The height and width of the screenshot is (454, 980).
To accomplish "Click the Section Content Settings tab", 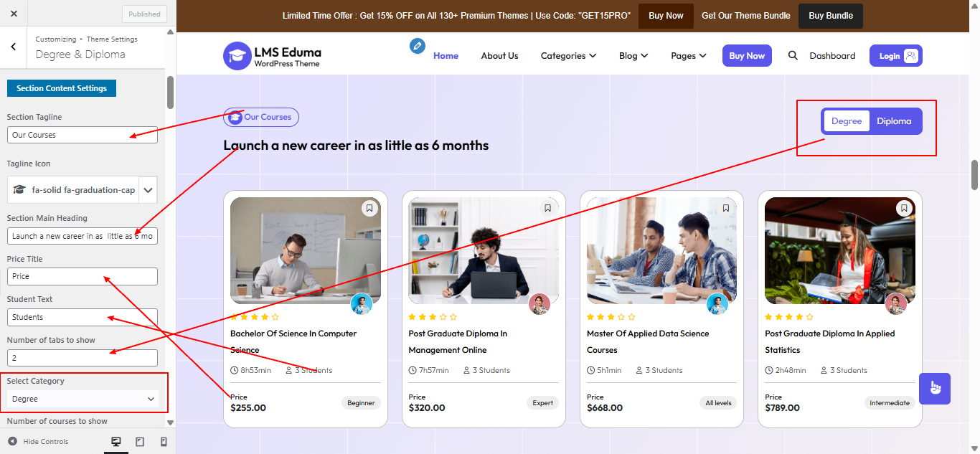I will [62, 88].
